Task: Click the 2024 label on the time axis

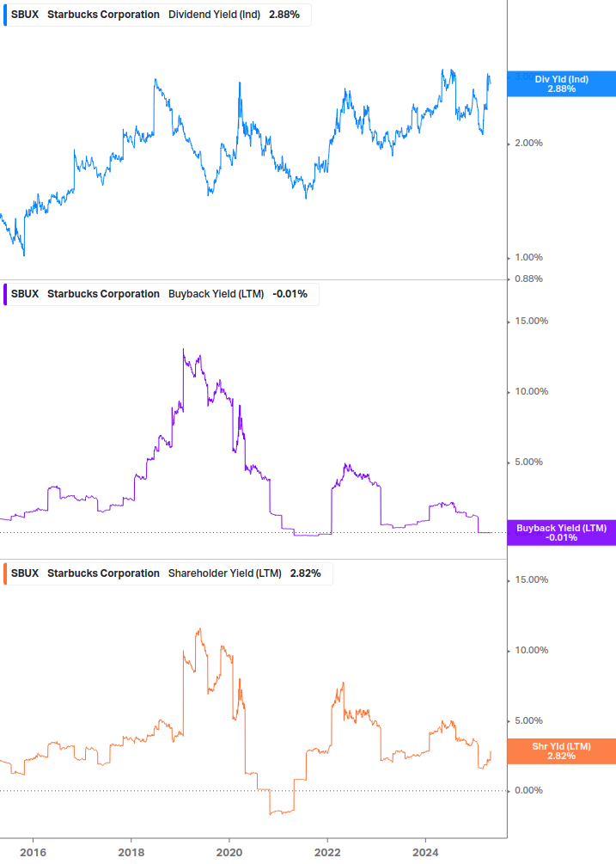Action: 425,853
